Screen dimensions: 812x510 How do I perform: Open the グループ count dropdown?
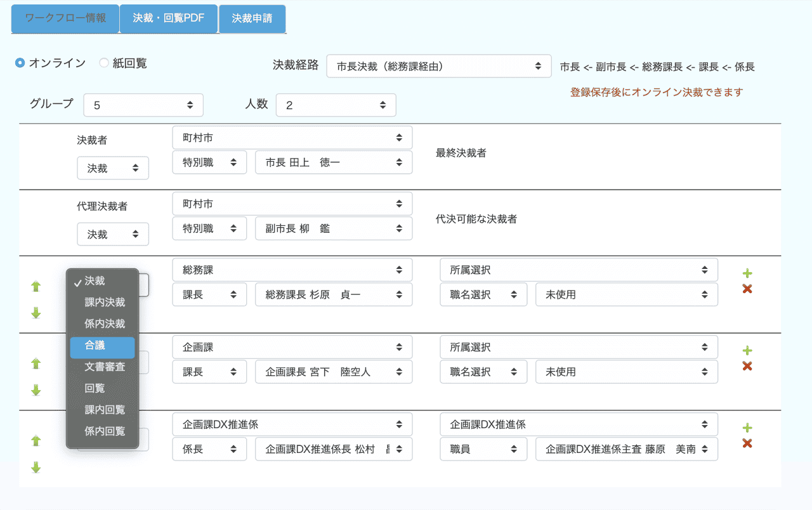[x=143, y=105]
